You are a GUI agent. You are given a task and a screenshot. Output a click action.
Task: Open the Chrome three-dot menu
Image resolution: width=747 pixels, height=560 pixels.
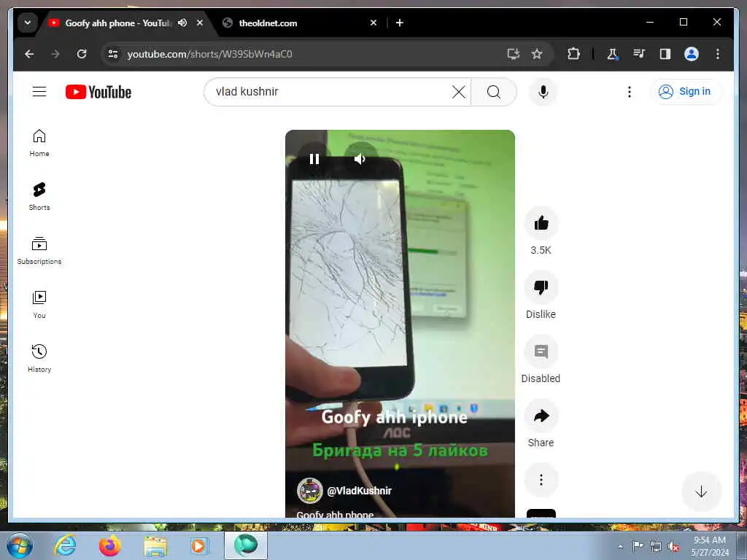click(718, 54)
